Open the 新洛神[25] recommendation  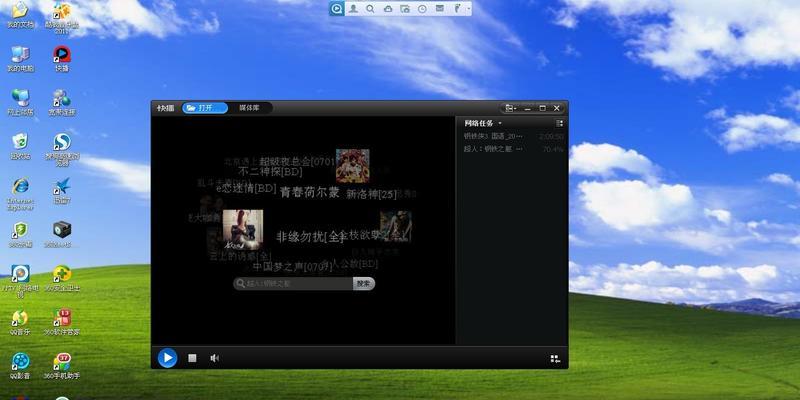click(371, 194)
